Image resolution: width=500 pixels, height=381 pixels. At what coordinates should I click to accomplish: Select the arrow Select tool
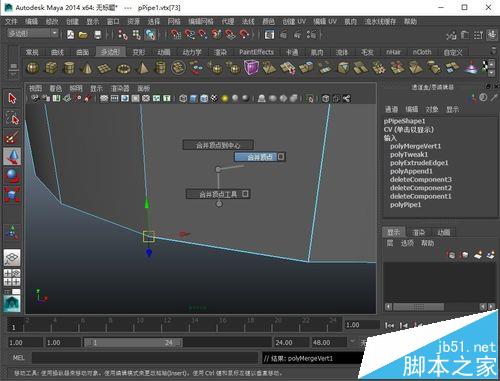pos(12,98)
